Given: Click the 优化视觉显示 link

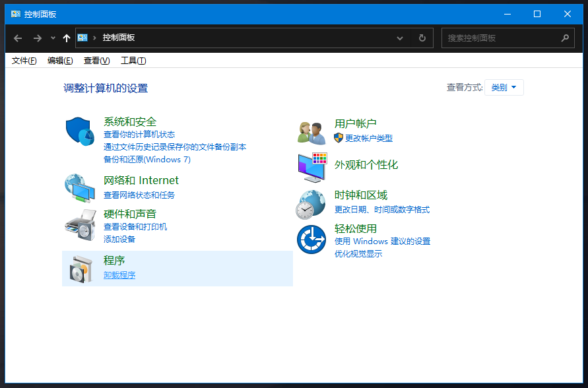Looking at the screenshot, I should coord(358,254).
